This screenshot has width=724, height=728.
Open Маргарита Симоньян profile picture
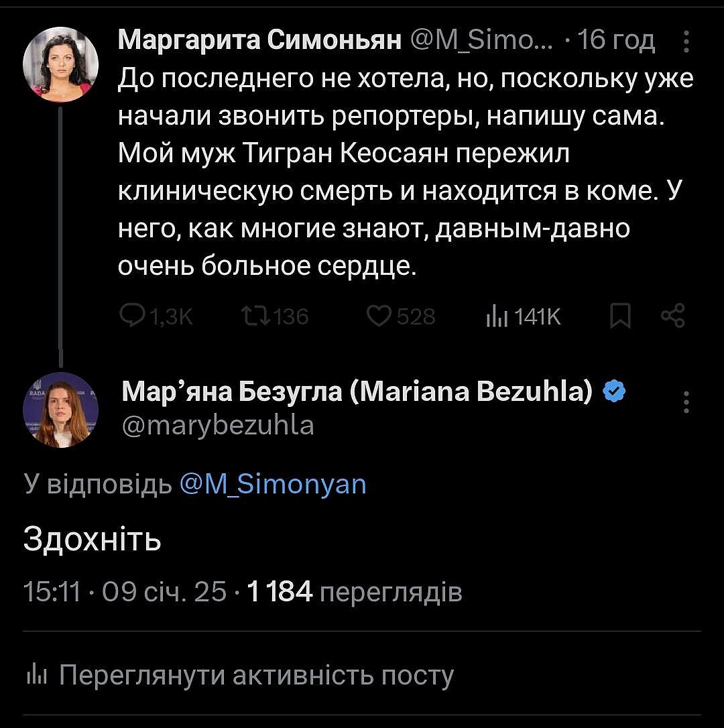[x=60, y=64]
